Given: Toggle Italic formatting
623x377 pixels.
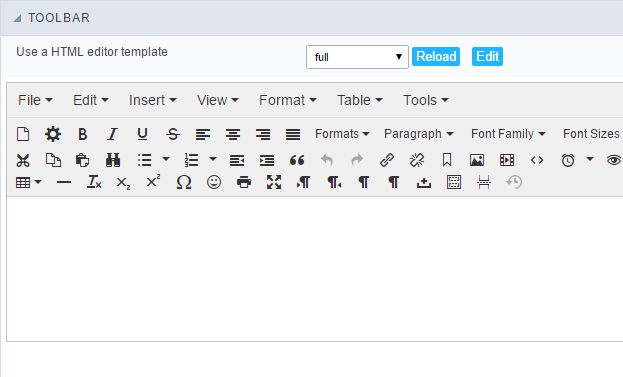Looking at the screenshot, I should point(112,134).
